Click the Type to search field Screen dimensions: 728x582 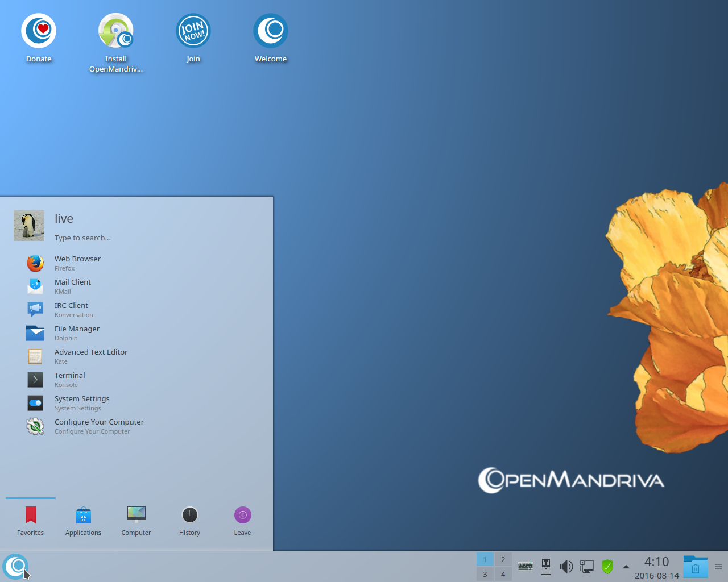coord(82,238)
